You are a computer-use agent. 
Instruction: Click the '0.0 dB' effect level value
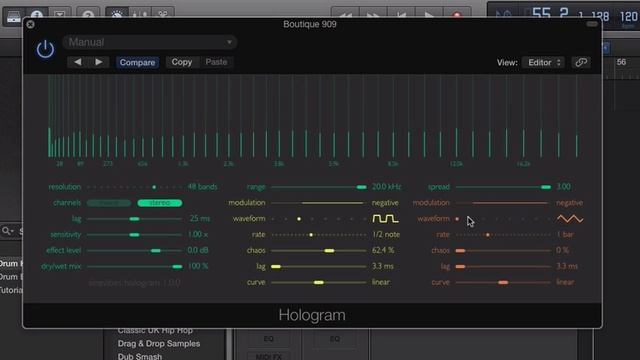198,250
